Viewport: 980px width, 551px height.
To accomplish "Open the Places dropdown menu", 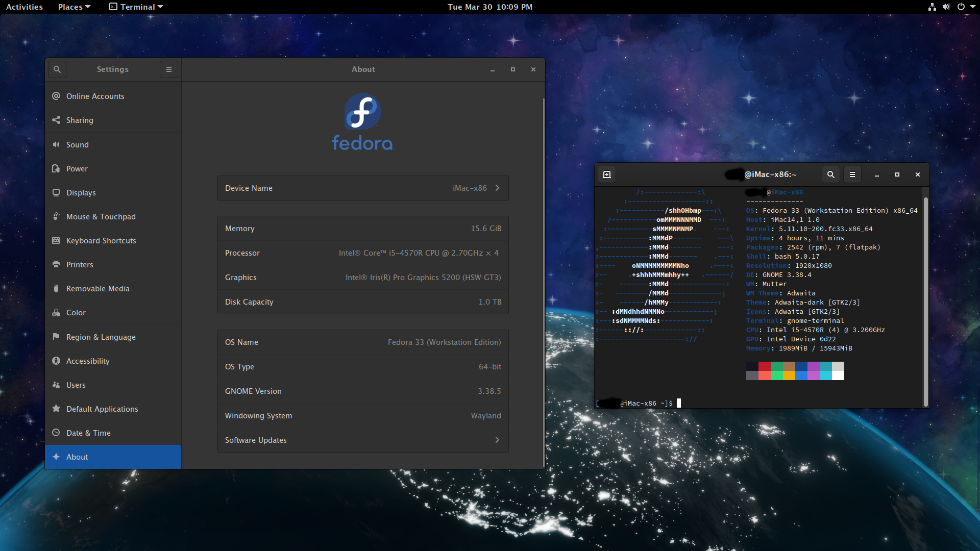I will (x=74, y=7).
